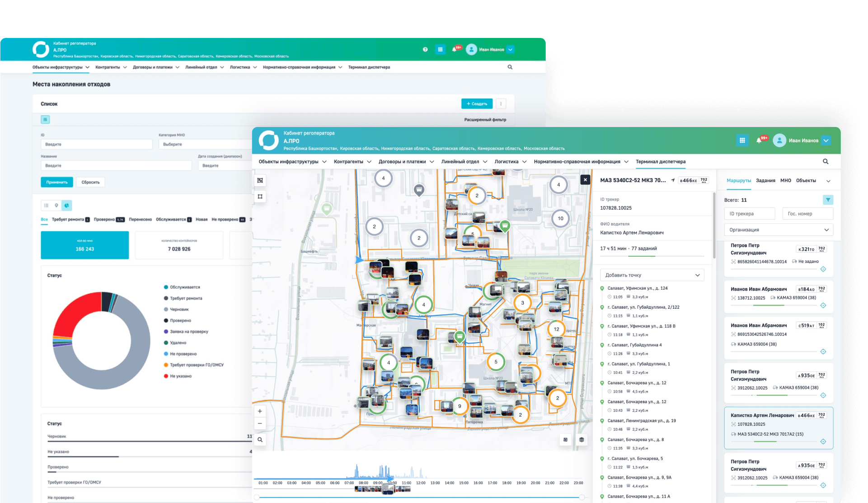The width and height of the screenshot is (868, 503).
Task: Locate Капистко Артем Лемарович route via target icon
Action: tap(823, 442)
